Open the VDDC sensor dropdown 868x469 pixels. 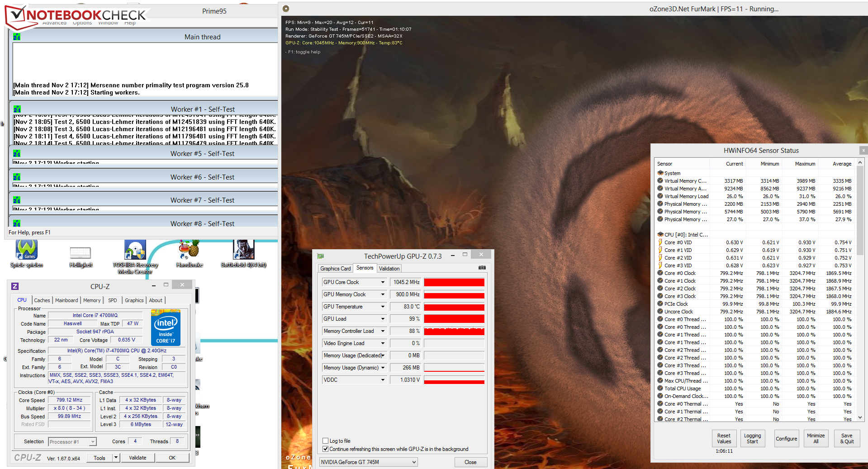coord(383,380)
